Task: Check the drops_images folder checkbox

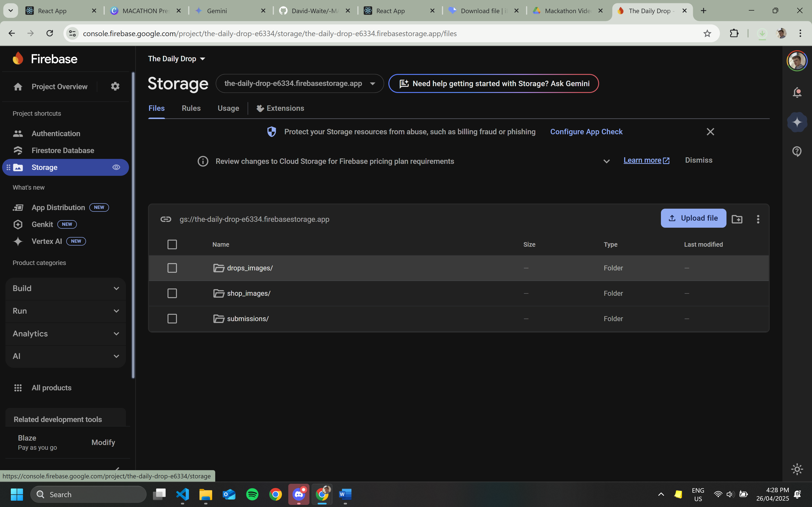Action: [172, 268]
